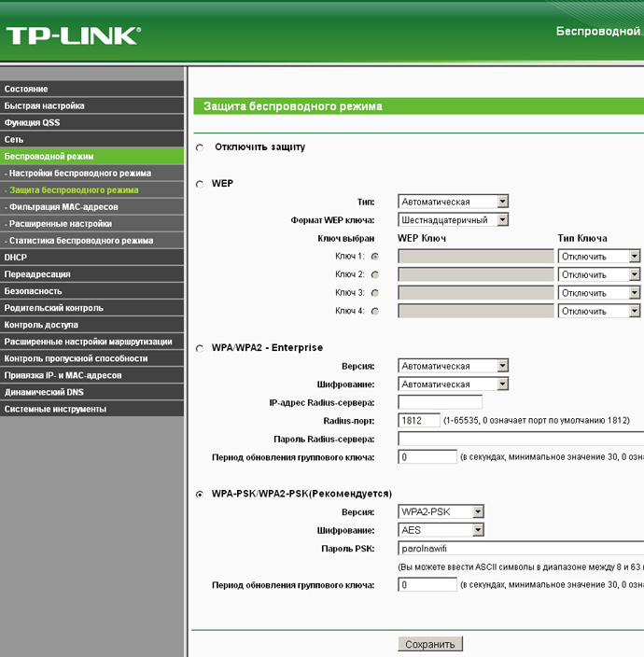Open the DHCP menu section
This screenshot has height=657, width=644.
point(91,258)
